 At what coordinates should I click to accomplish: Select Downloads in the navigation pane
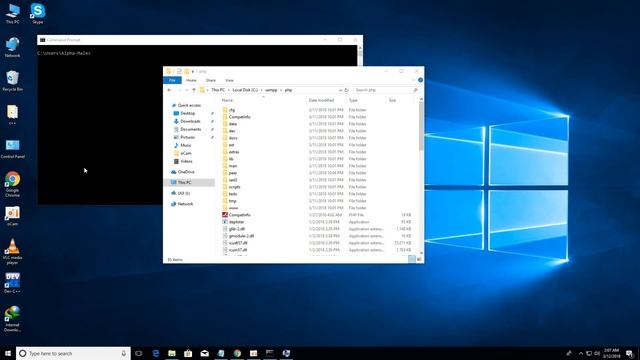pyautogui.click(x=190, y=121)
